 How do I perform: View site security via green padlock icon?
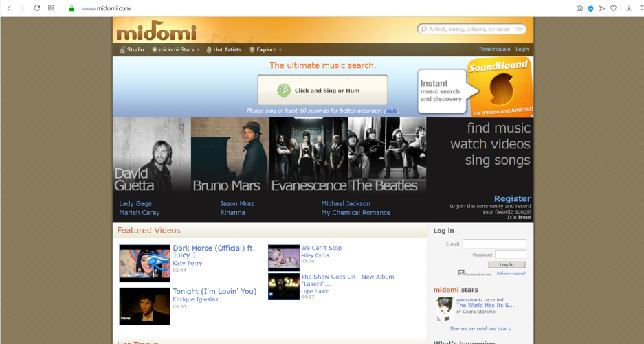click(x=71, y=8)
